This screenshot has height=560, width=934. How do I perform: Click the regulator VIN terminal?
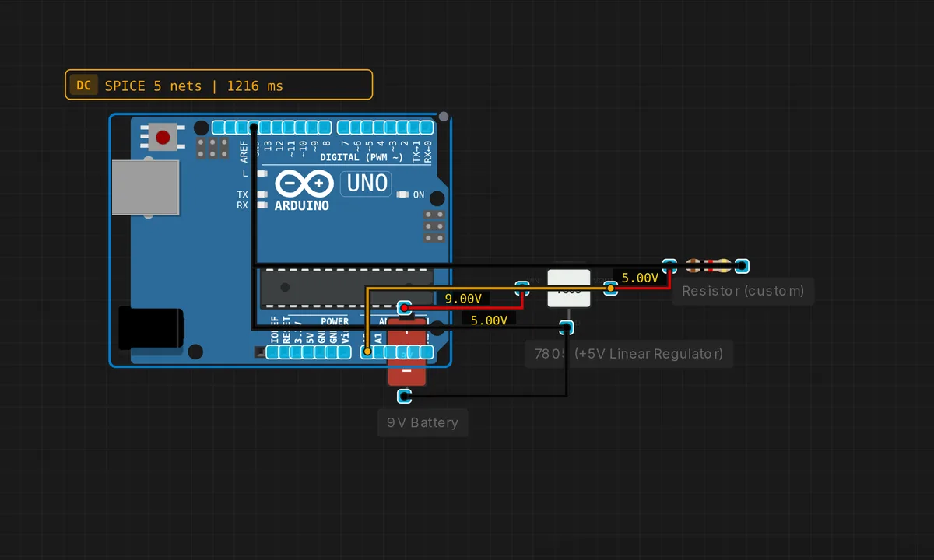tap(523, 289)
